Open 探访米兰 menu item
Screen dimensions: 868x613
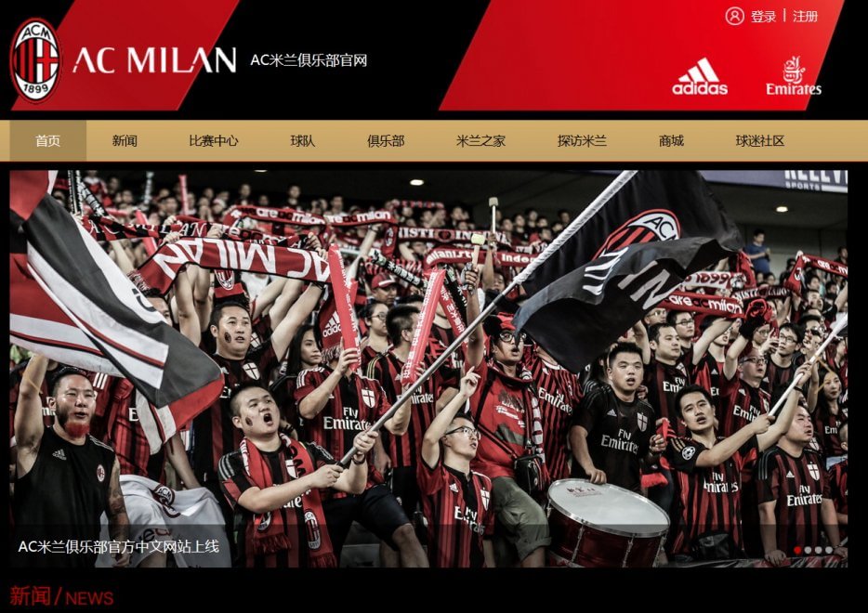582,140
